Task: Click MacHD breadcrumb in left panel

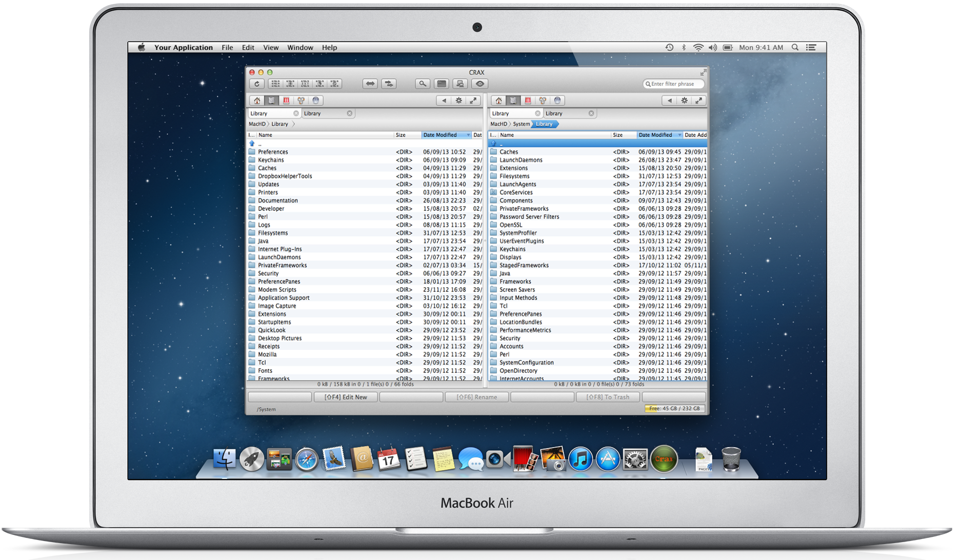Action: (x=257, y=124)
